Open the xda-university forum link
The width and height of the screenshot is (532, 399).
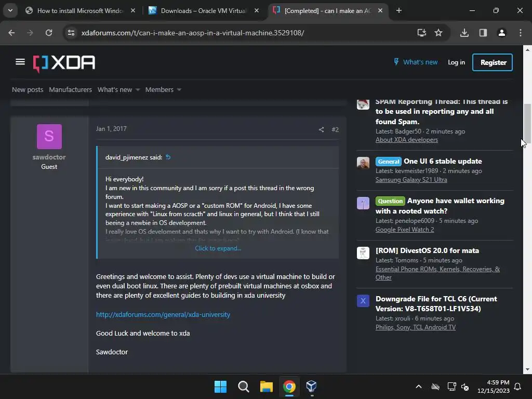pos(163,314)
